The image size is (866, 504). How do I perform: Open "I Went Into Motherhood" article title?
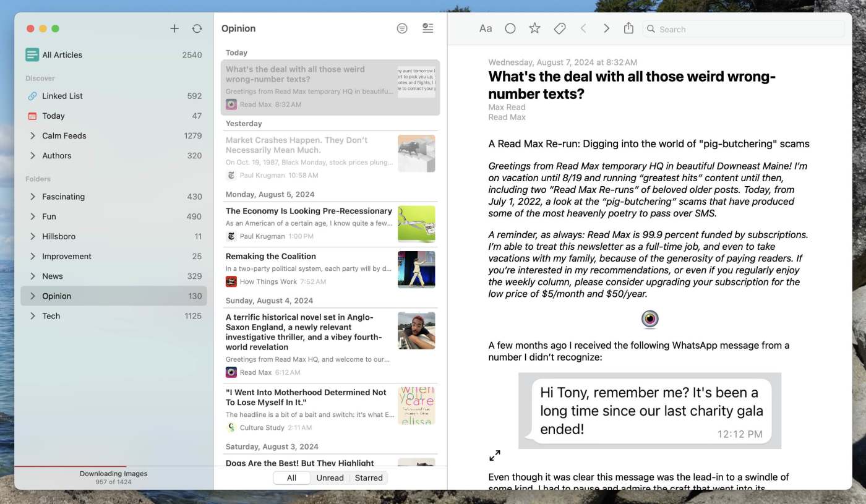(x=306, y=397)
